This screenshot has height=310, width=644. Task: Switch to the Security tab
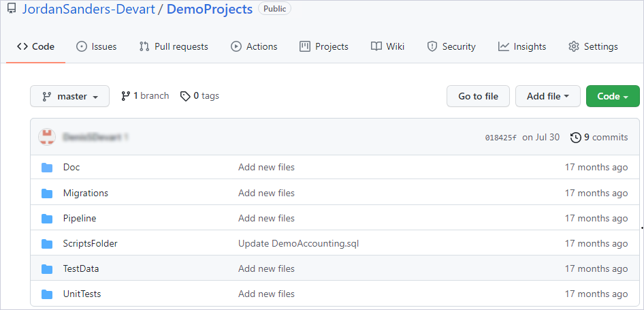point(451,46)
